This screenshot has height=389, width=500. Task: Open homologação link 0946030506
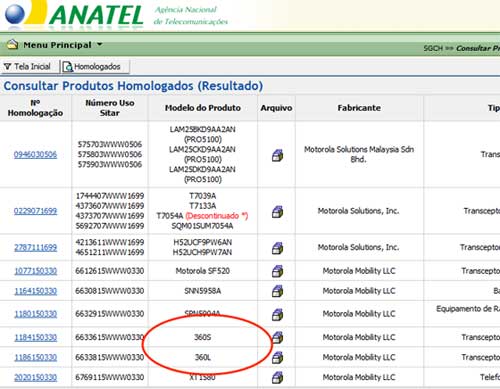[35, 155]
